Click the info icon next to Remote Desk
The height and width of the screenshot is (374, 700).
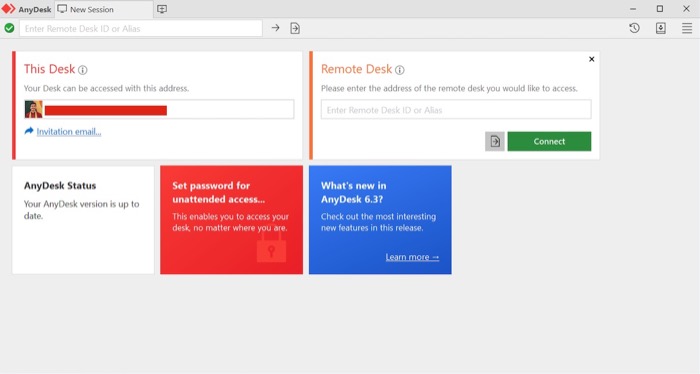click(x=400, y=70)
